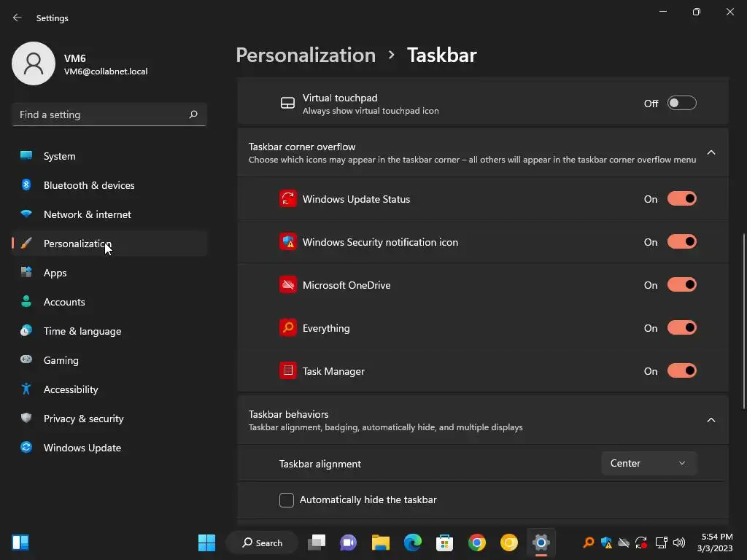
Task: Click the volume speaker tray icon
Action: tap(679, 542)
